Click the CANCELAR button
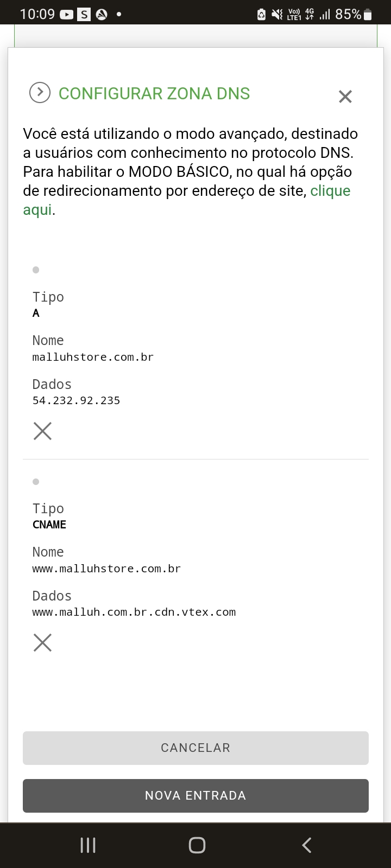This screenshot has height=868, width=391. point(195,748)
